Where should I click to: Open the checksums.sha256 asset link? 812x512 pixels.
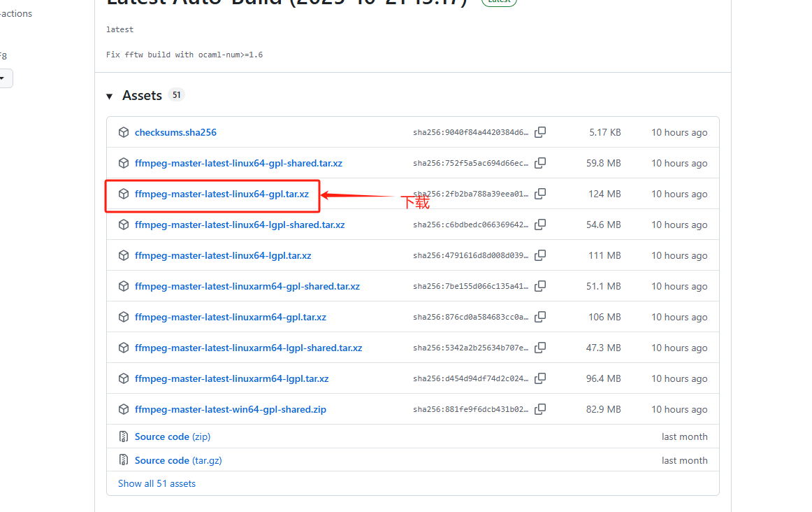pyautogui.click(x=175, y=132)
